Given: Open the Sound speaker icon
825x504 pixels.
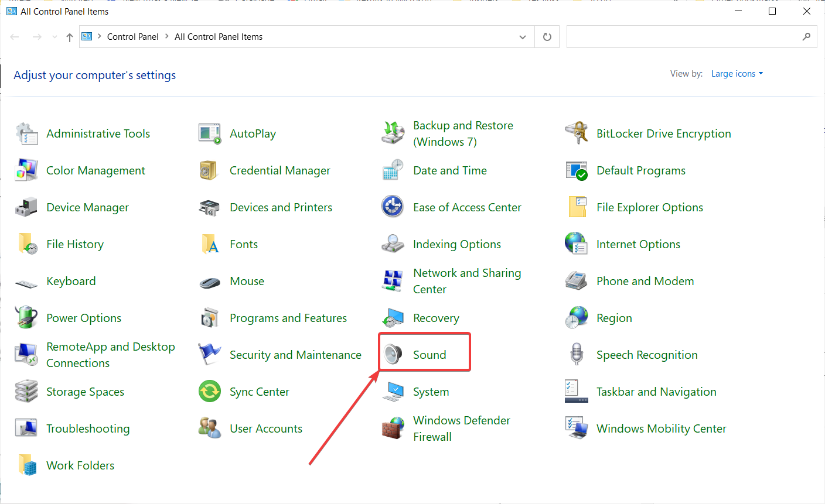Looking at the screenshot, I should pyautogui.click(x=393, y=355).
